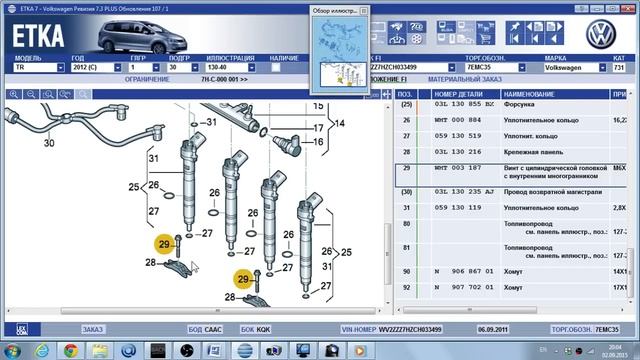Click upper highlighted callout 29 in illustration
This screenshot has width=640, height=360.
164,244
